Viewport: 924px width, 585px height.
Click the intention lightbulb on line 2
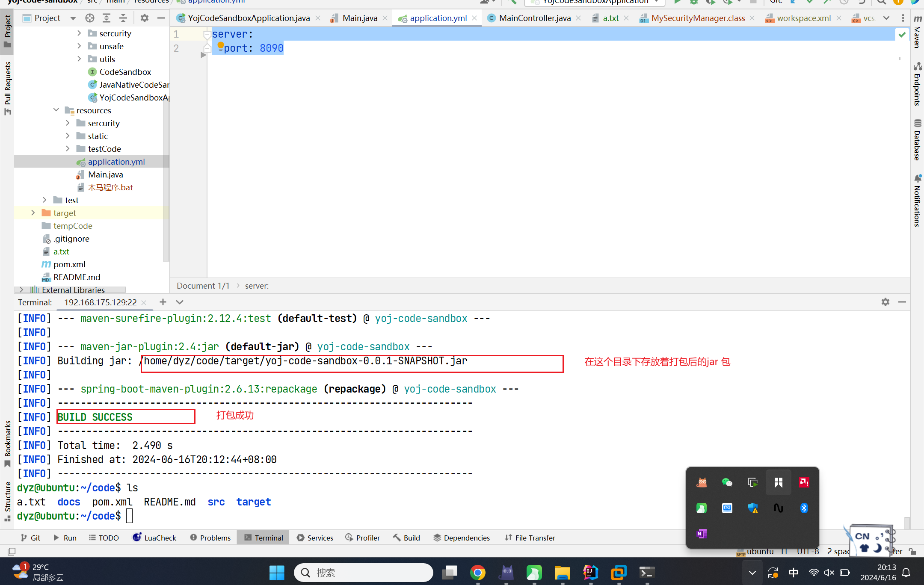pyautogui.click(x=221, y=46)
